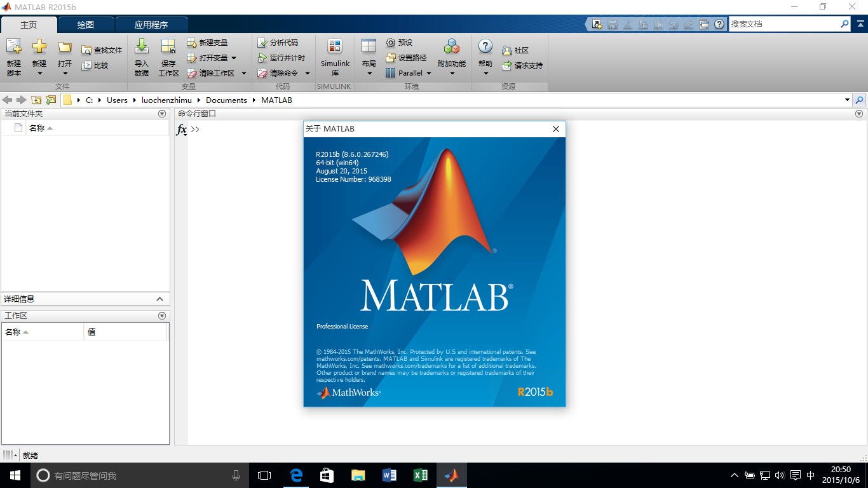868x488 pixels.
Task: Click the magnifier at right end of address bar
Action: [859, 100]
